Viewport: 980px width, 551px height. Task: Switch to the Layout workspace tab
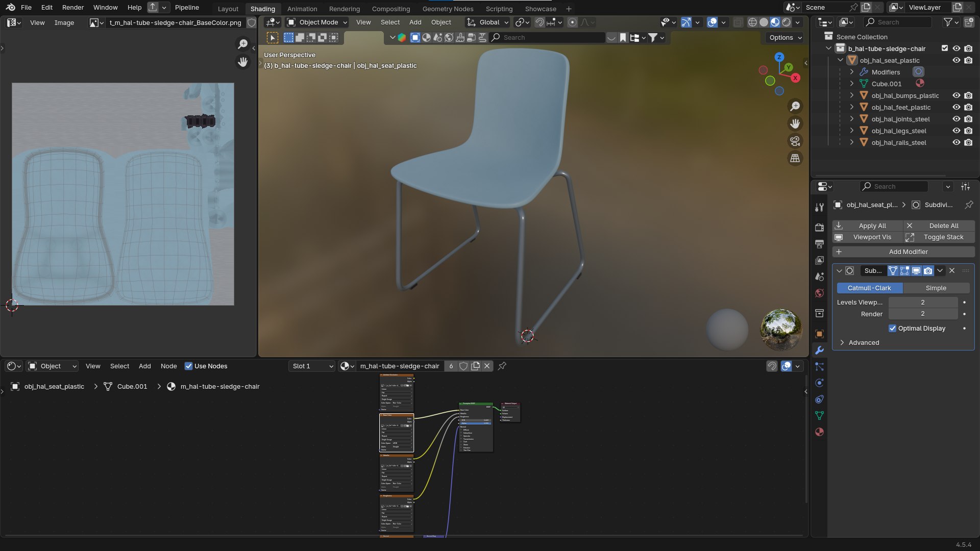pos(228,9)
